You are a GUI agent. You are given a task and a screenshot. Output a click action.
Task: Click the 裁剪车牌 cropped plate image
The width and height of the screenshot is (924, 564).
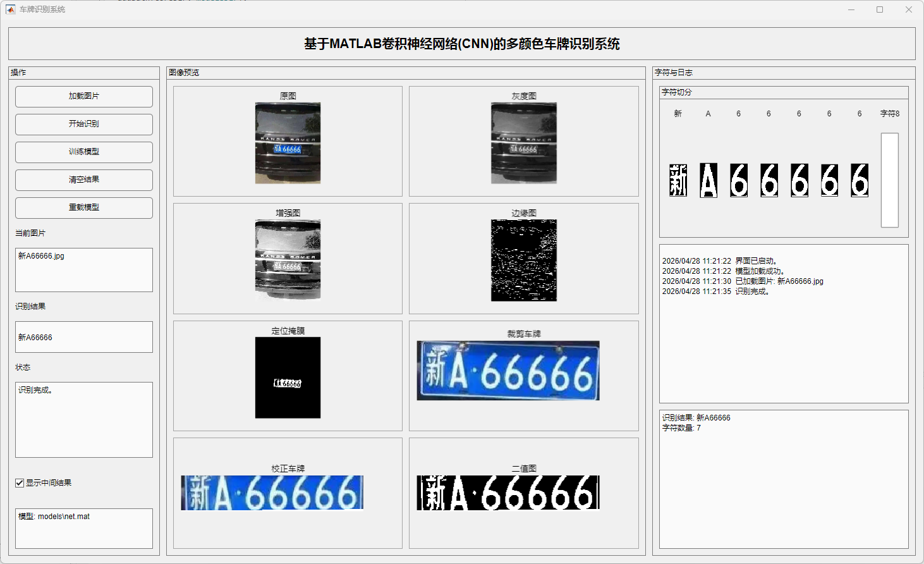point(508,371)
